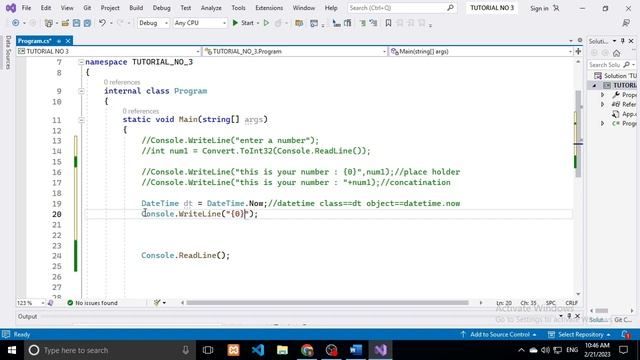
Task: Open the Build menu
Action: pyautogui.click(x=136, y=8)
